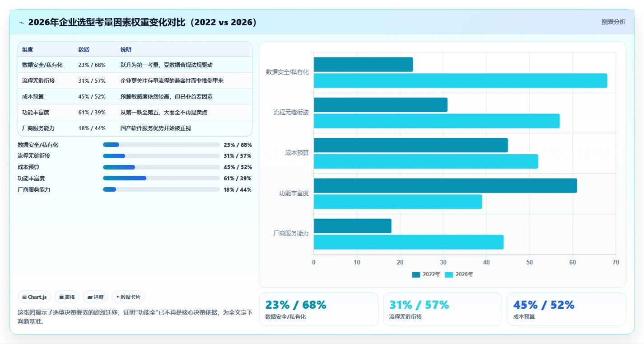Click the 表格 tag
The image size is (644, 344).
pos(67,297)
